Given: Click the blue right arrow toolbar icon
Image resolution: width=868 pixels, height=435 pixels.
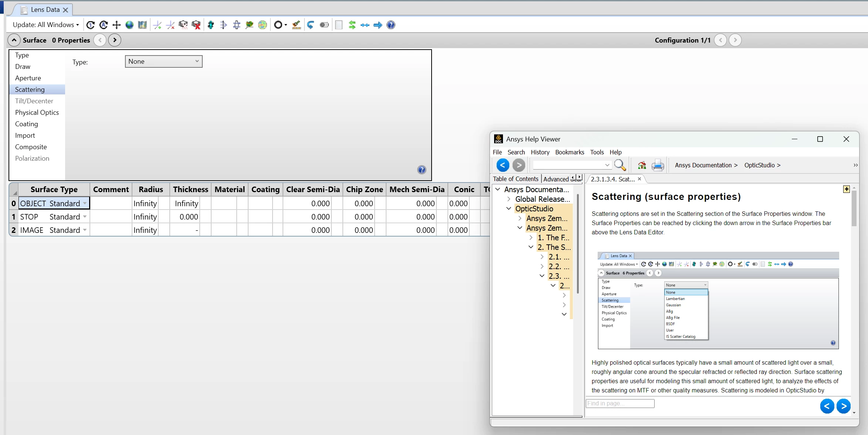Looking at the screenshot, I should [x=378, y=25].
